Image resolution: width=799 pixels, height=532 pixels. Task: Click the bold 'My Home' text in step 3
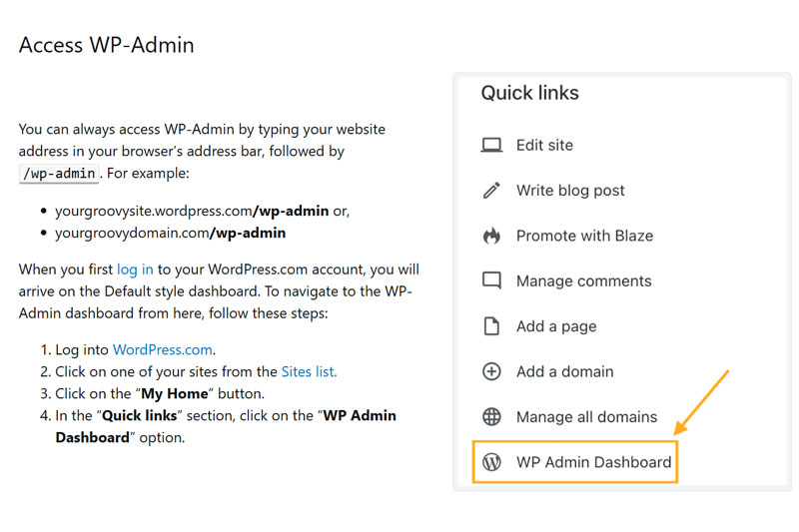(175, 393)
